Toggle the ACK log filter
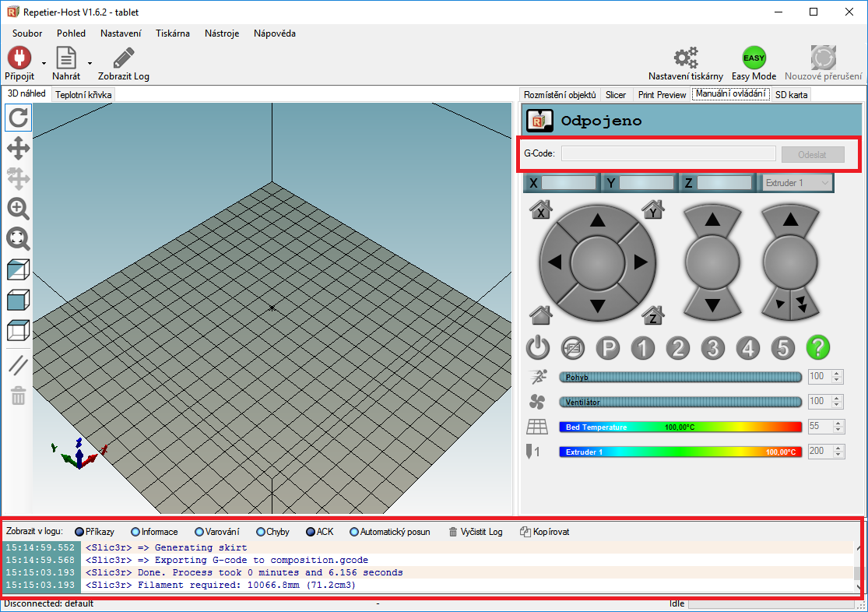The width and height of the screenshot is (868, 612). (318, 532)
